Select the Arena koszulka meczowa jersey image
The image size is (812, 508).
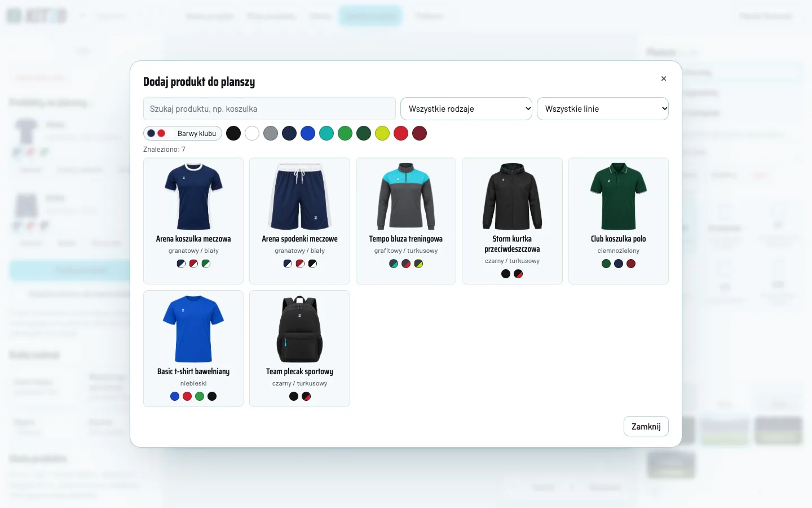[193, 196]
